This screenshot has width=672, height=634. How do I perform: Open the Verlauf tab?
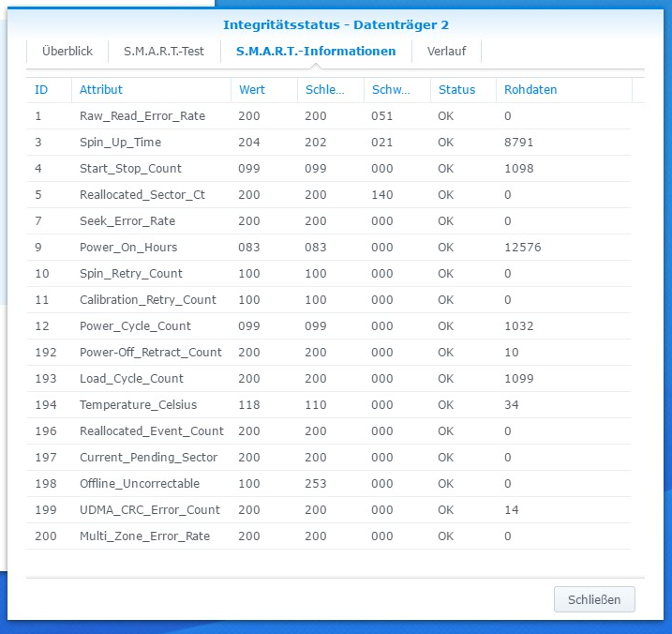point(446,51)
